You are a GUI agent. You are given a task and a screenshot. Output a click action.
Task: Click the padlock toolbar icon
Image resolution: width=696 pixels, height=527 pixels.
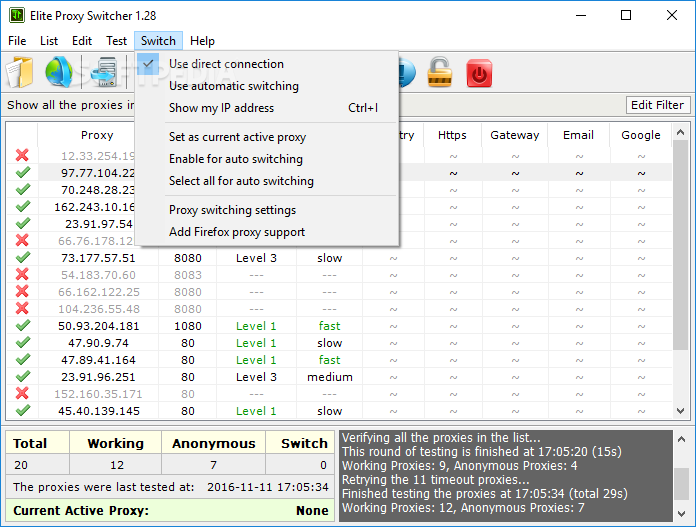(439, 72)
